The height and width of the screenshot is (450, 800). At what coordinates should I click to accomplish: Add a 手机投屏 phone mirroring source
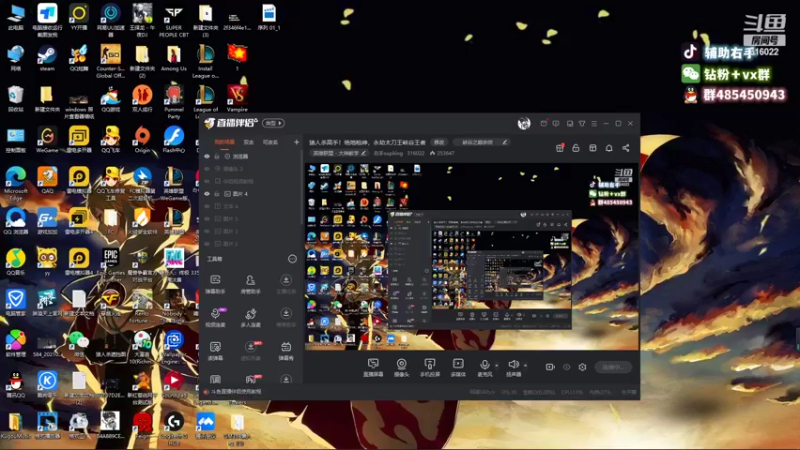click(430, 367)
